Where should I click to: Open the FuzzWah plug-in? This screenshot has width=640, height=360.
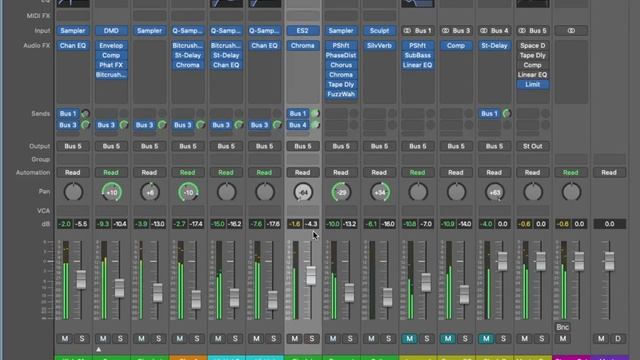[x=341, y=94]
